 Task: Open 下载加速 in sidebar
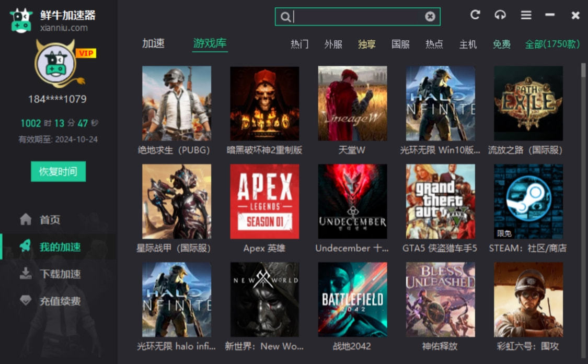60,274
